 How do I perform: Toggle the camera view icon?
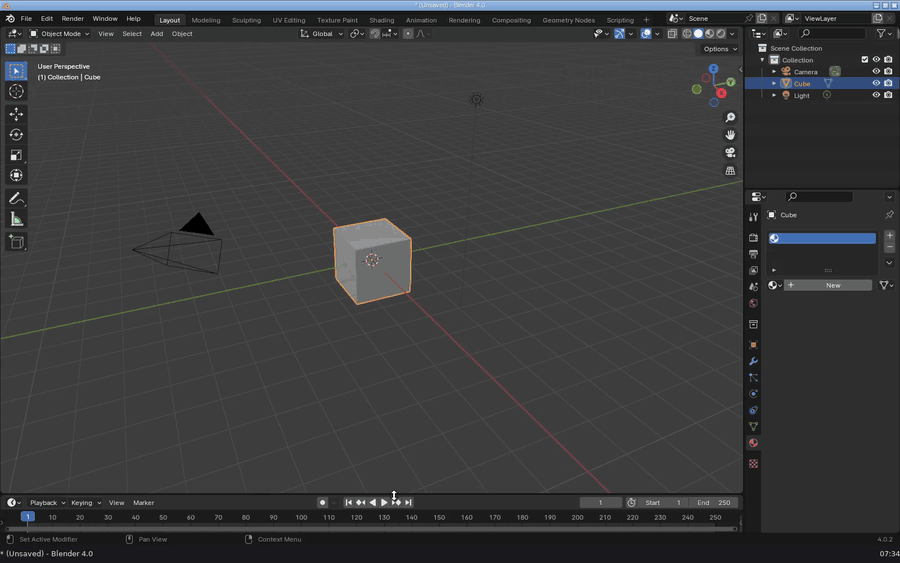(730, 153)
